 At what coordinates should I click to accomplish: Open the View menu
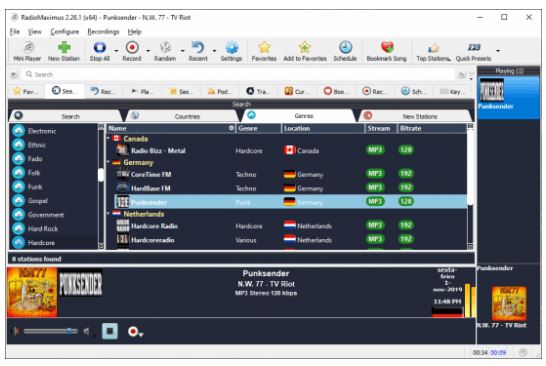[x=35, y=32]
